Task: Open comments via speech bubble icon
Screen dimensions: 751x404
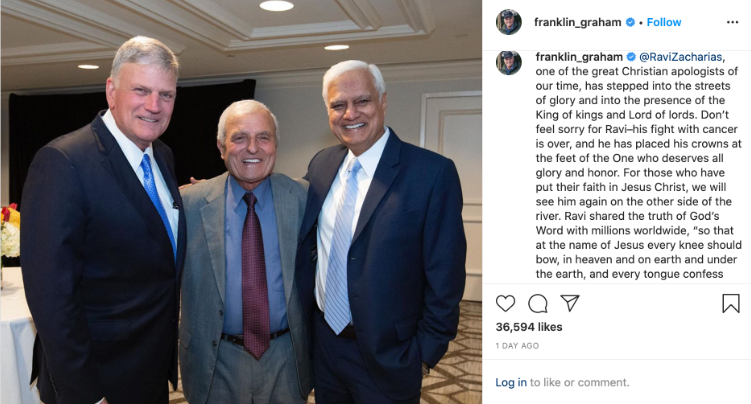Action: point(538,303)
